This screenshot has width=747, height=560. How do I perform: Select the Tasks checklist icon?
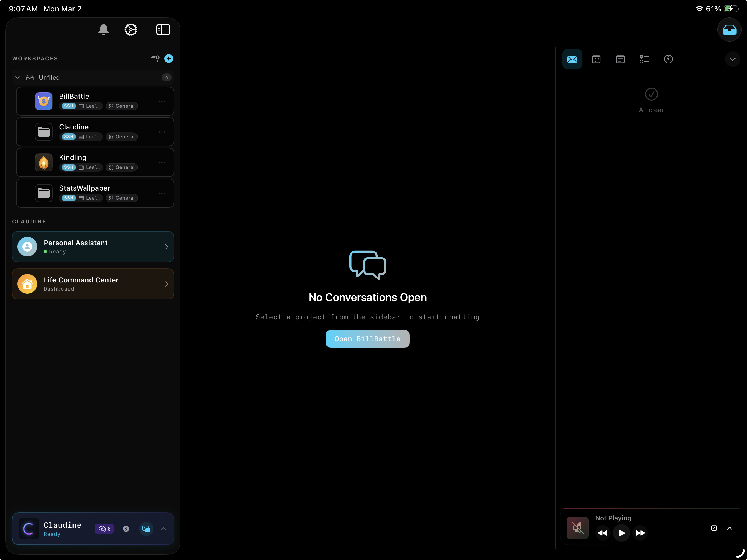pos(644,59)
